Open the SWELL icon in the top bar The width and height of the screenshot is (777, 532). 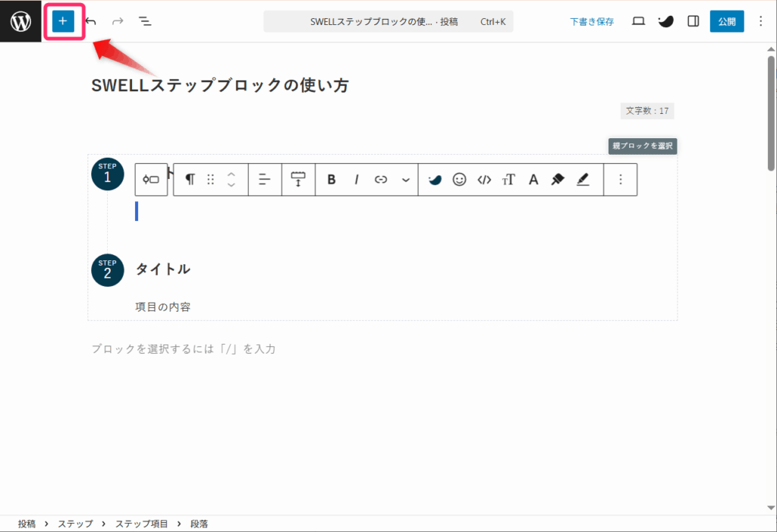pos(665,21)
